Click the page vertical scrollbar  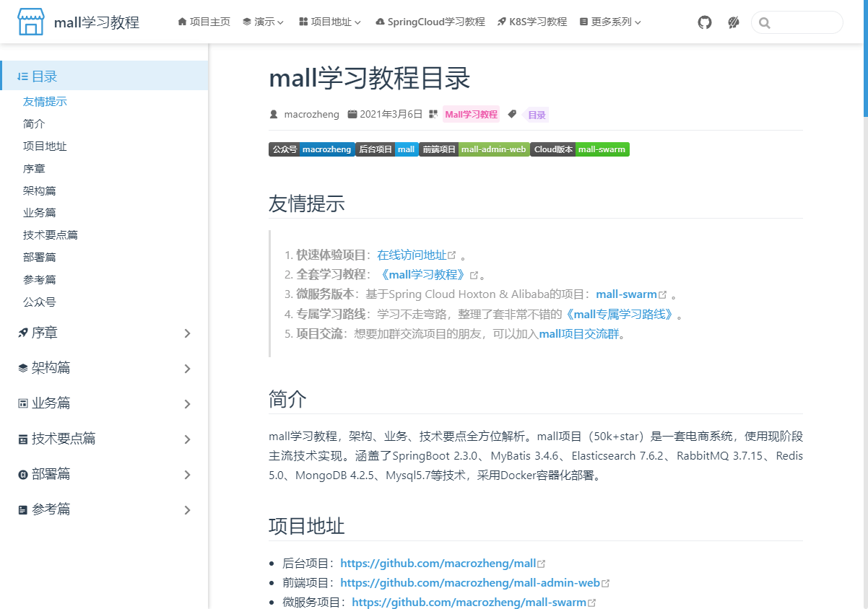tap(865, 58)
